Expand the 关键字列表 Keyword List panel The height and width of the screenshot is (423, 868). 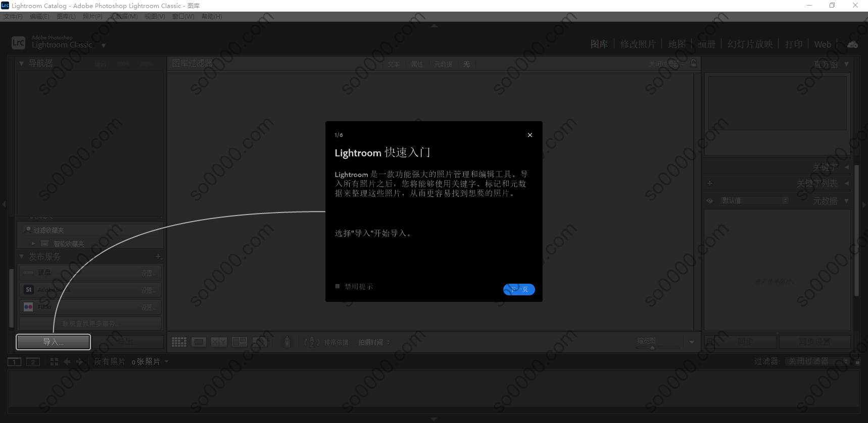[846, 183]
